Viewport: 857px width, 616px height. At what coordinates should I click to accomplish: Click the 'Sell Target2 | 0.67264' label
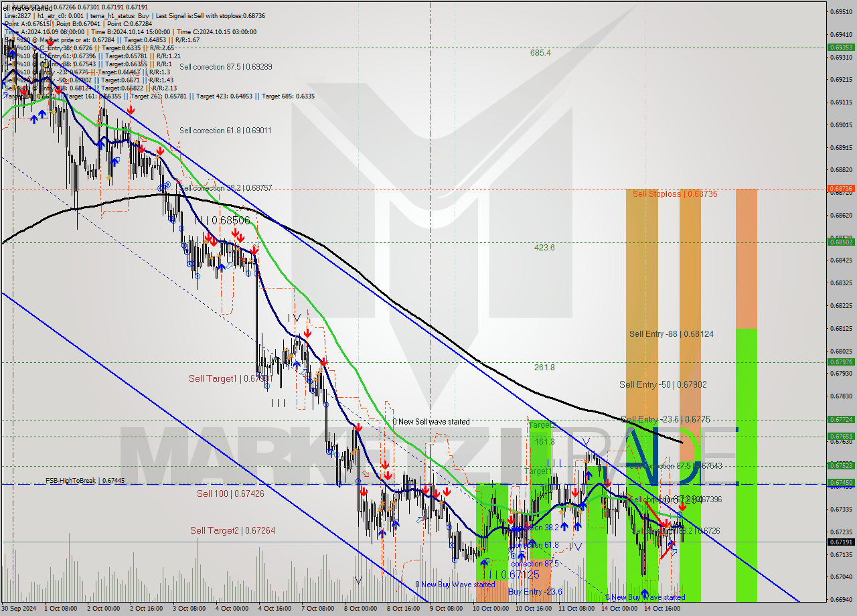tap(232, 530)
